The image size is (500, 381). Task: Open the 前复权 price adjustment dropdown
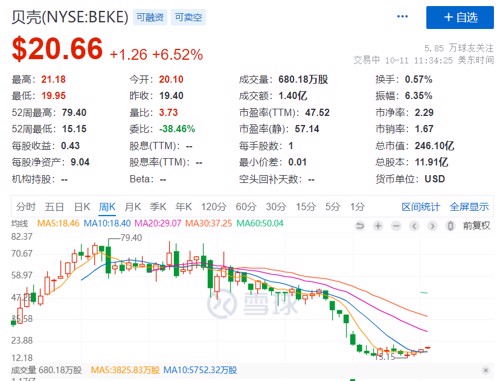tap(476, 226)
